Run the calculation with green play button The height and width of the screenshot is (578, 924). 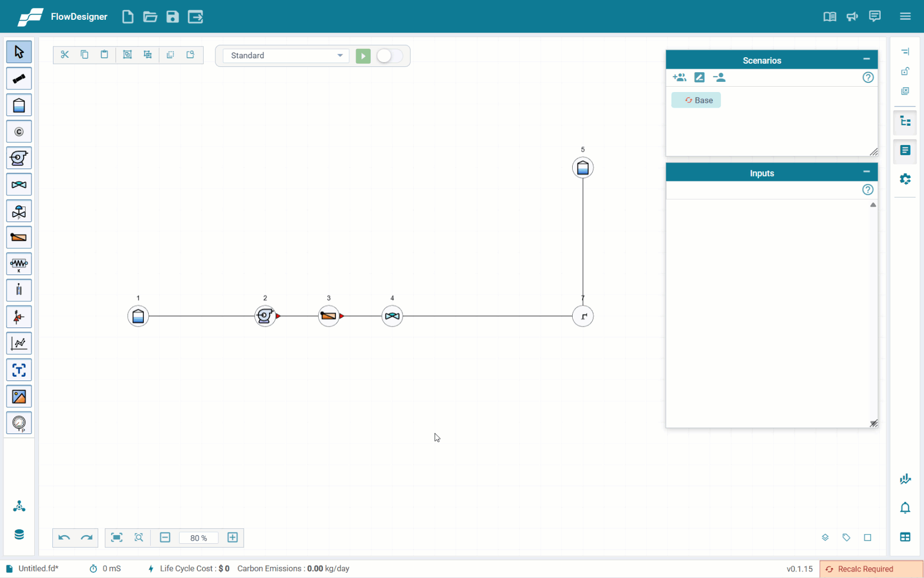(363, 56)
